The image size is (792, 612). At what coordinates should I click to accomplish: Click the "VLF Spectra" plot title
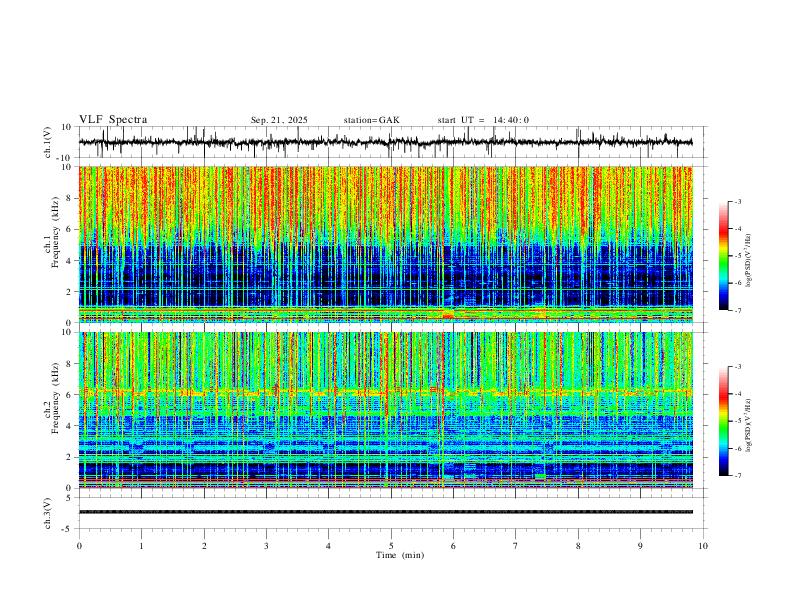pyautogui.click(x=113, y=120)
